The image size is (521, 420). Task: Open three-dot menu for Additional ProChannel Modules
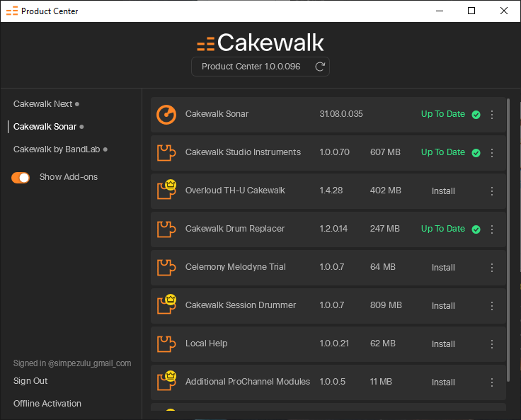point(492,382)
